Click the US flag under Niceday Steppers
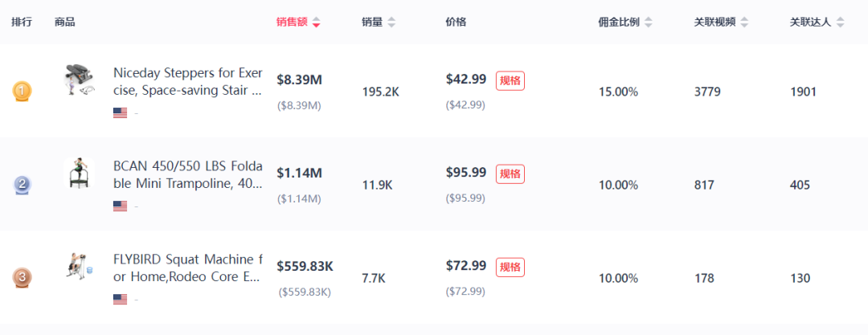Screen dimensions: 868x335 120,113
